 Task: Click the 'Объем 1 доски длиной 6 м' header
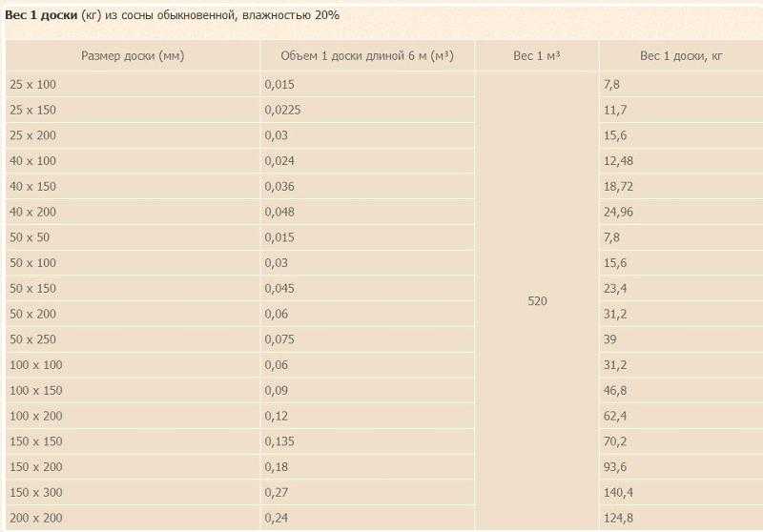click(x=367, y=56)
